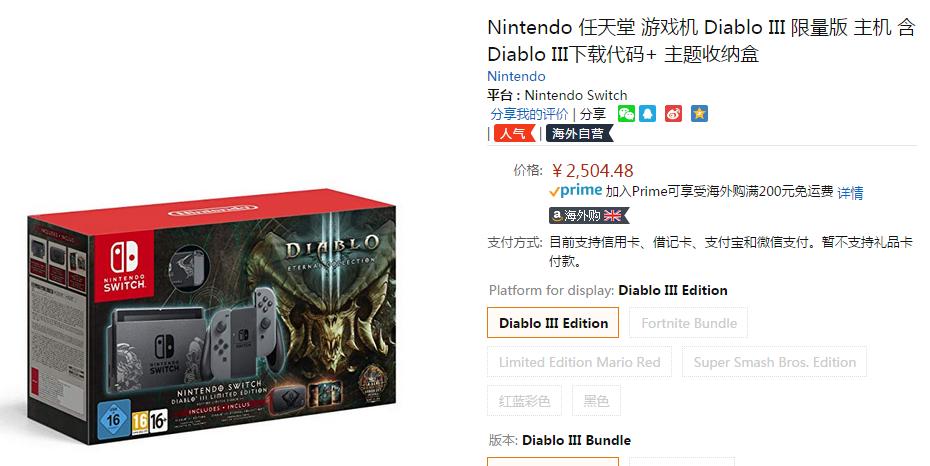Choose Super Smash Bros. Edition variant
This screenshot has height=466, width=930.
(775, 362)
